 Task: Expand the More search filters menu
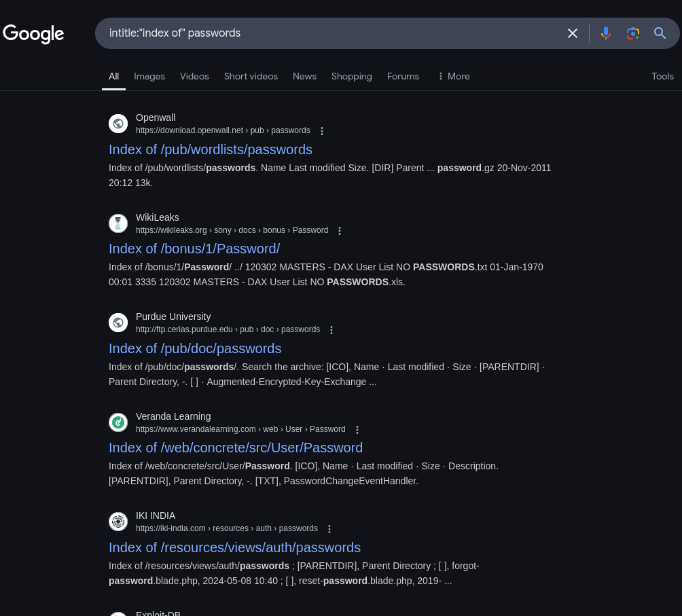click(x=454, y=77)
